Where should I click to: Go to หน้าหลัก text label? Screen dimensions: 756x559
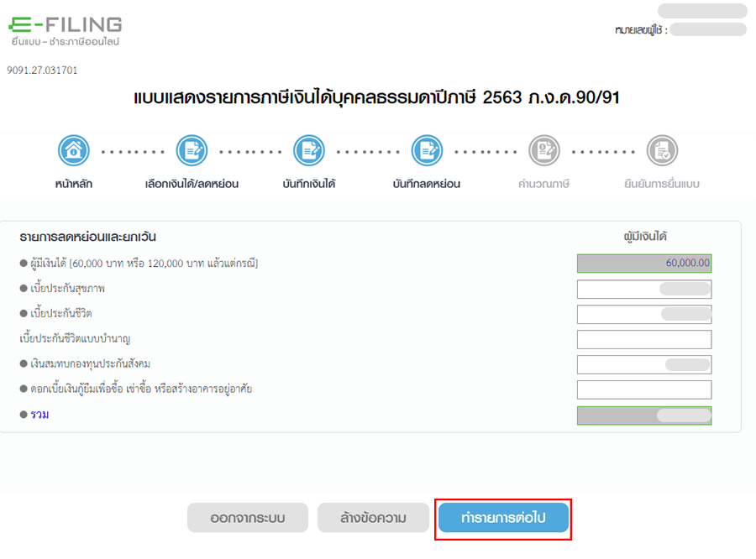point(74,184)
